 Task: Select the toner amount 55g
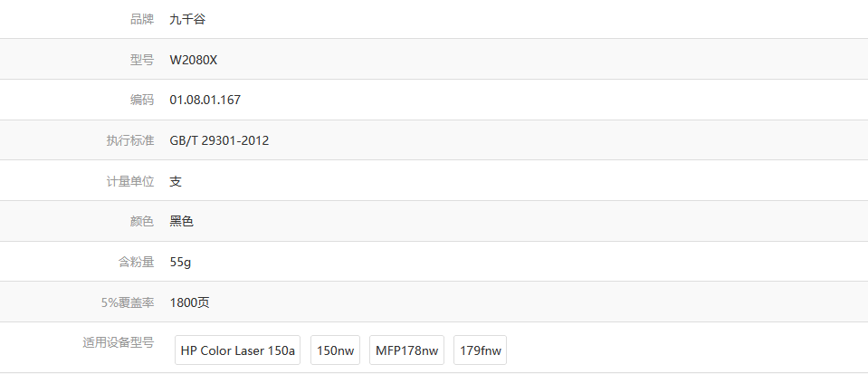pyautogui.click(x=180, y=262)
